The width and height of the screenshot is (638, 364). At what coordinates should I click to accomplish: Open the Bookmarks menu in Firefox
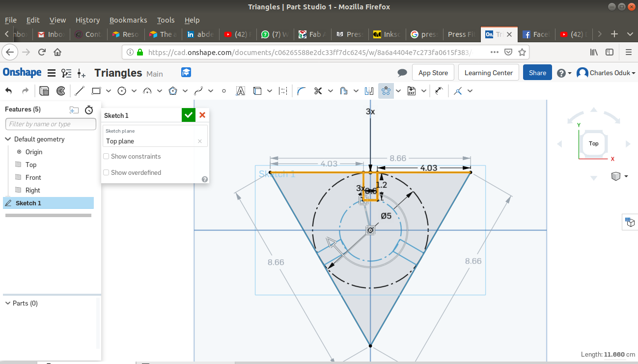point(128,20)
